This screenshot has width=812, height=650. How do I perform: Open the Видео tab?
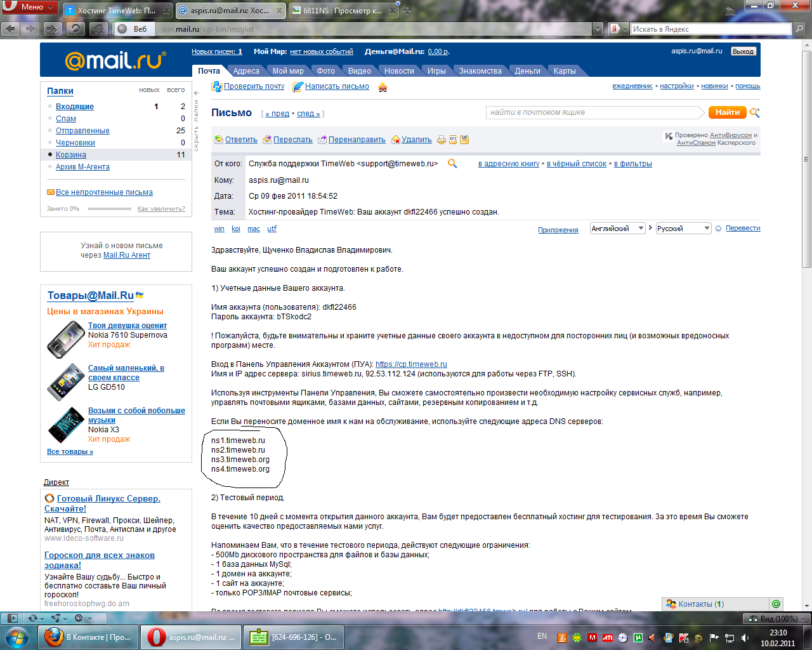click(360, 71)
